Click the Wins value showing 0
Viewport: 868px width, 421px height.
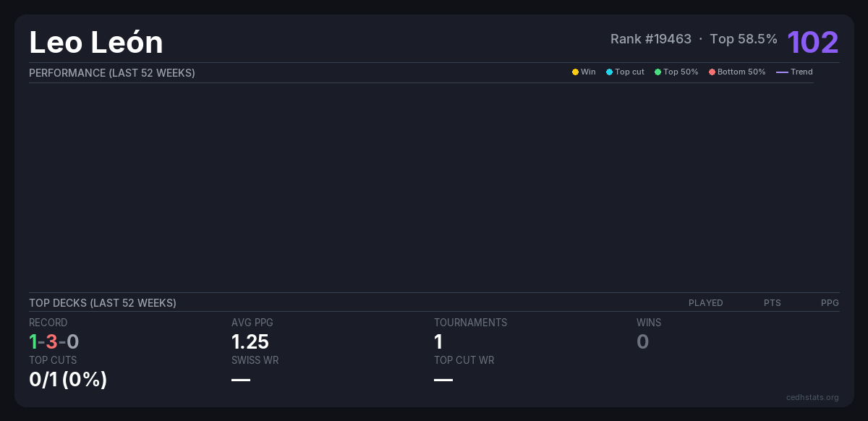(642, 341)
